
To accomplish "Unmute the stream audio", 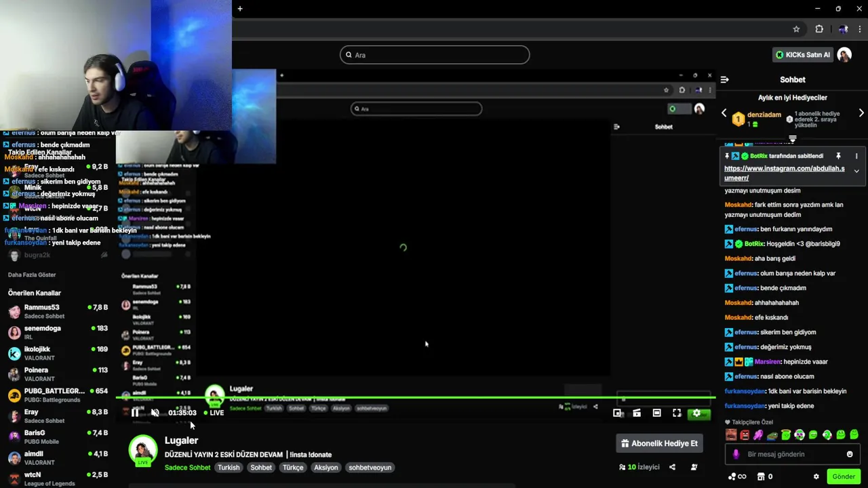I will click(x=155, y=412).
